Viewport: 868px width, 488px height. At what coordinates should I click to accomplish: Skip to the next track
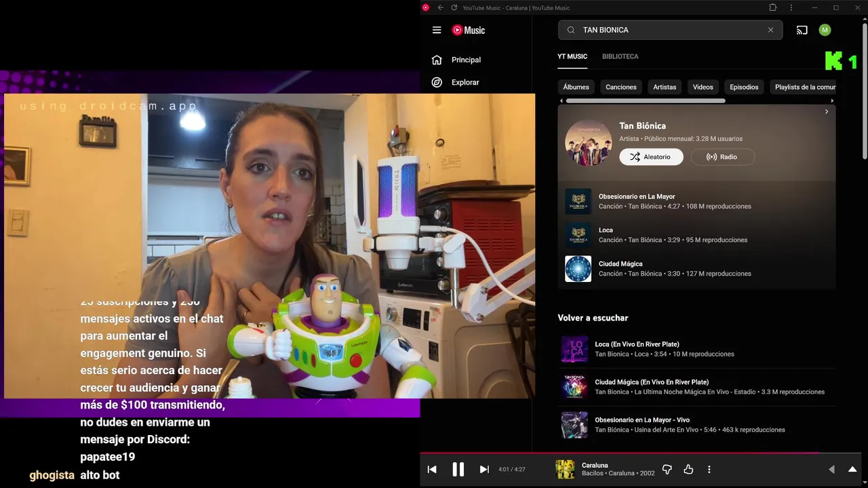(x=484, y=469)
